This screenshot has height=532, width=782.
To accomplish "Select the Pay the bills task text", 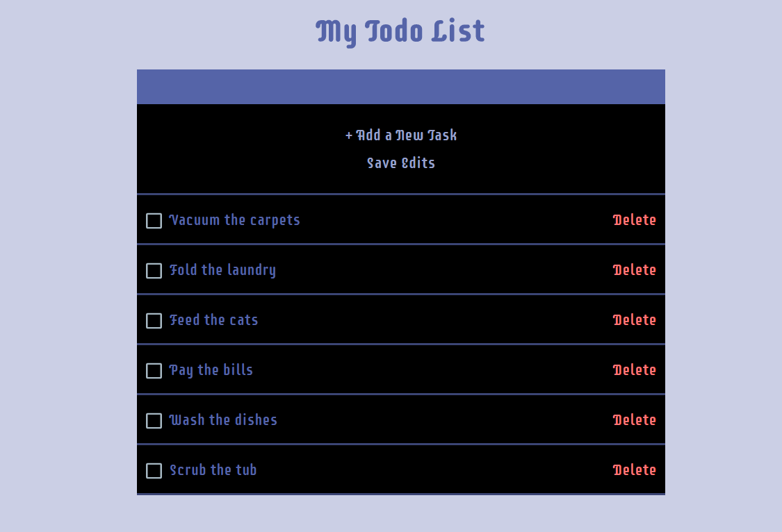I will [x=211, y=370].
